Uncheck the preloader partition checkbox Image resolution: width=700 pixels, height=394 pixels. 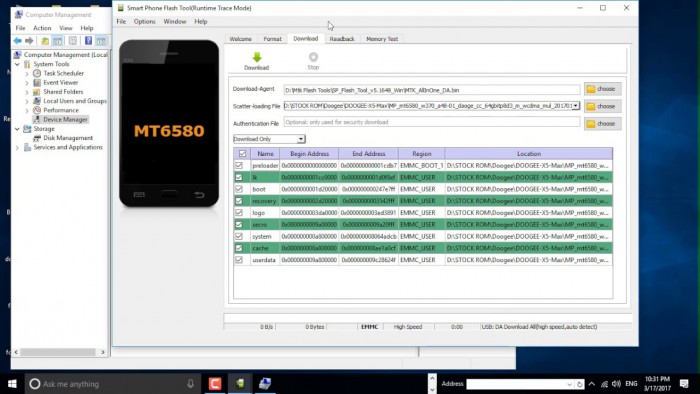point(239,166)
